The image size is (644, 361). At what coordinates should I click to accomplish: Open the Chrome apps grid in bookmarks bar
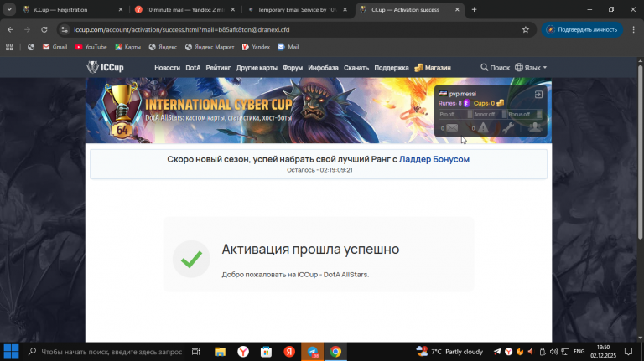pyautogui.click(x=9, y=47)
